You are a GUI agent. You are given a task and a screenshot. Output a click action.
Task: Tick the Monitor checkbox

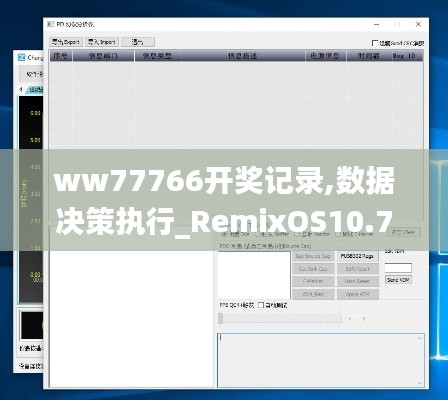297,234
